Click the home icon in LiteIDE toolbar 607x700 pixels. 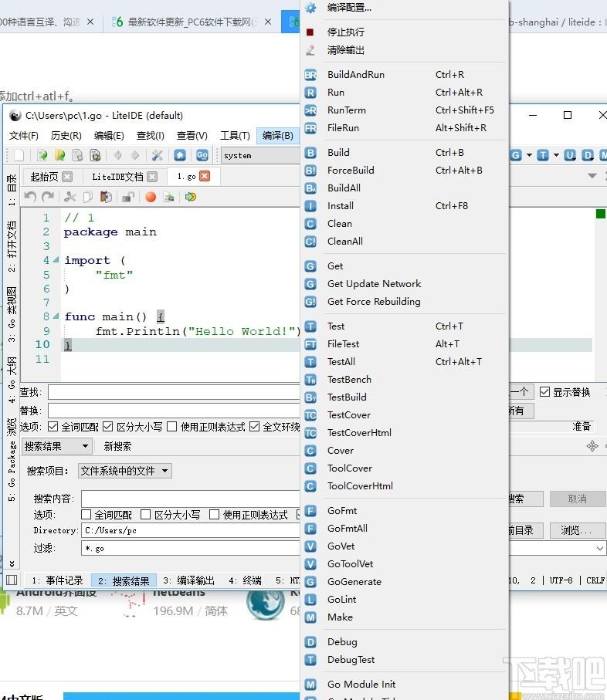tap(180, 155)
